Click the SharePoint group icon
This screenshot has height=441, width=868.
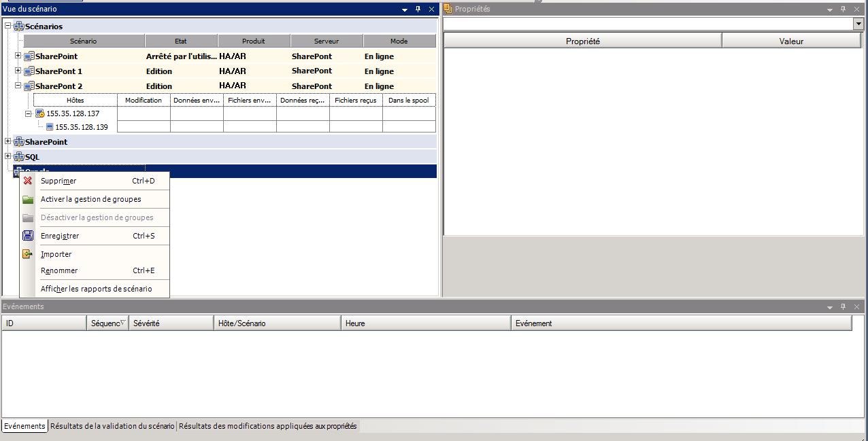pyautogui.click(x=18, y=142)
